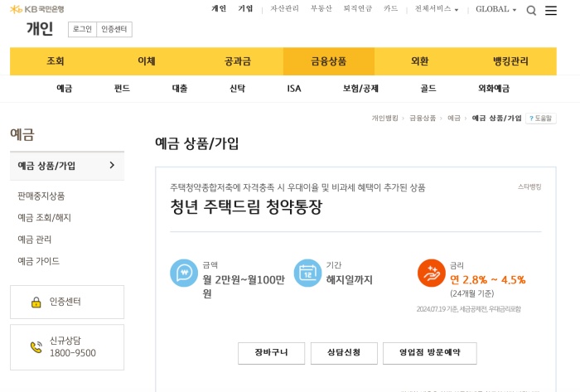Click the orange interest rate icon
Screen dimensions: 580x392
432,273
